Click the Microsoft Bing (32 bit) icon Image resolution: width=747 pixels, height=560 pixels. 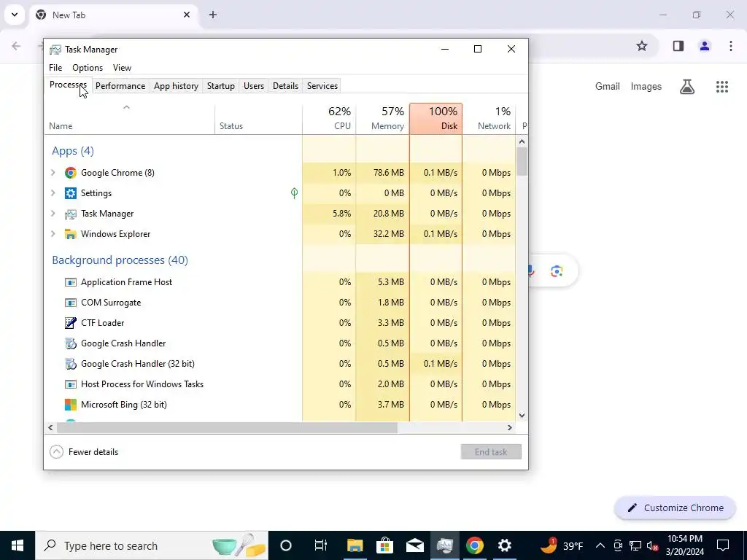coord(71,405)
